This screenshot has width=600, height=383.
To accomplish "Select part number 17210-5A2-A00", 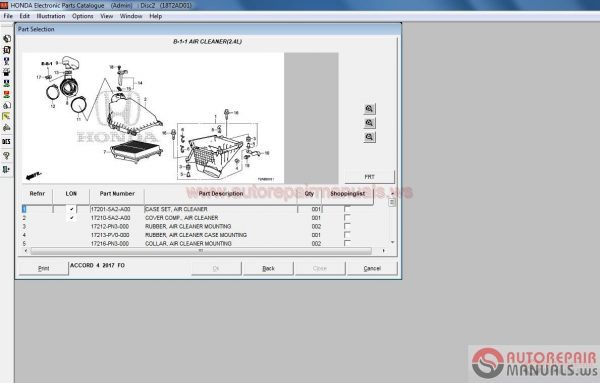I will pos(111,218).
